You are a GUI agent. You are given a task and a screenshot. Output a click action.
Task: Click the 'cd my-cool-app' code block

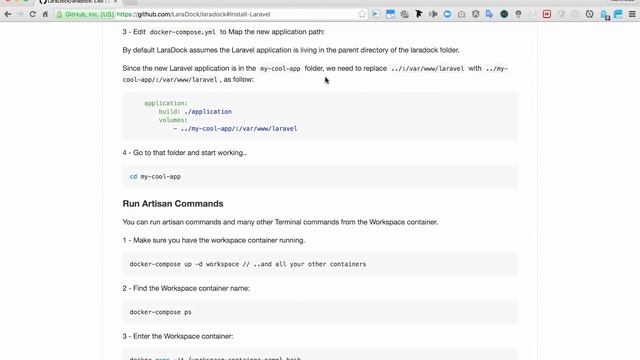(x=320, y=177)
